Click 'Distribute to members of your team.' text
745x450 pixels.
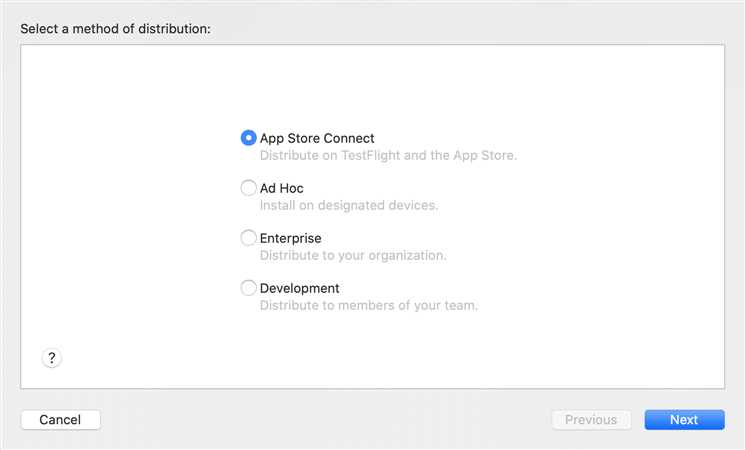[x=369, y=305]
